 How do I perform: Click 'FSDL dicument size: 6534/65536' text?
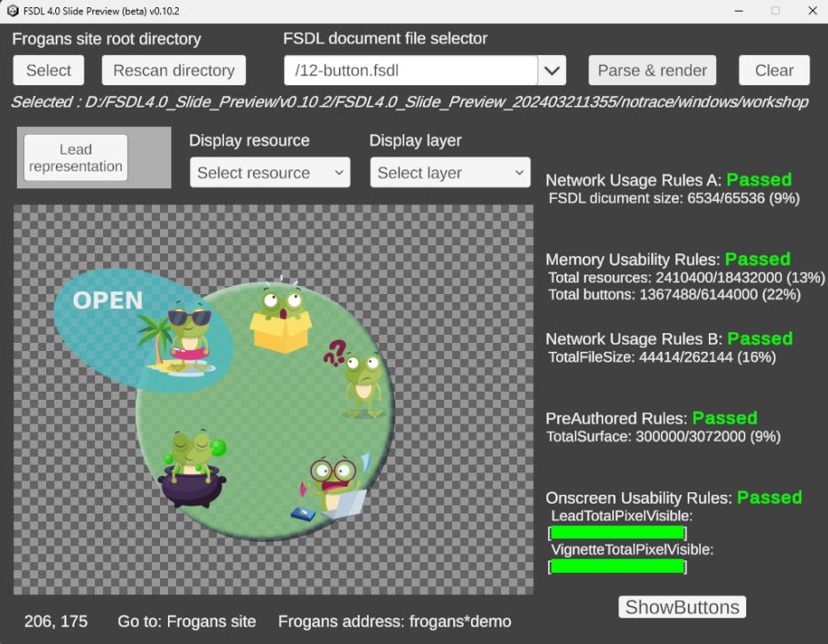[x=674, y=198]
